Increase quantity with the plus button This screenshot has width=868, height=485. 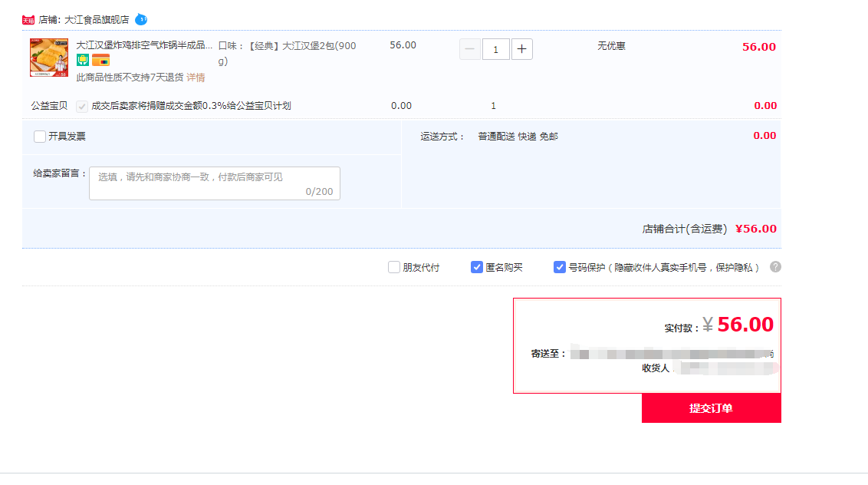[x=521, y=49]
